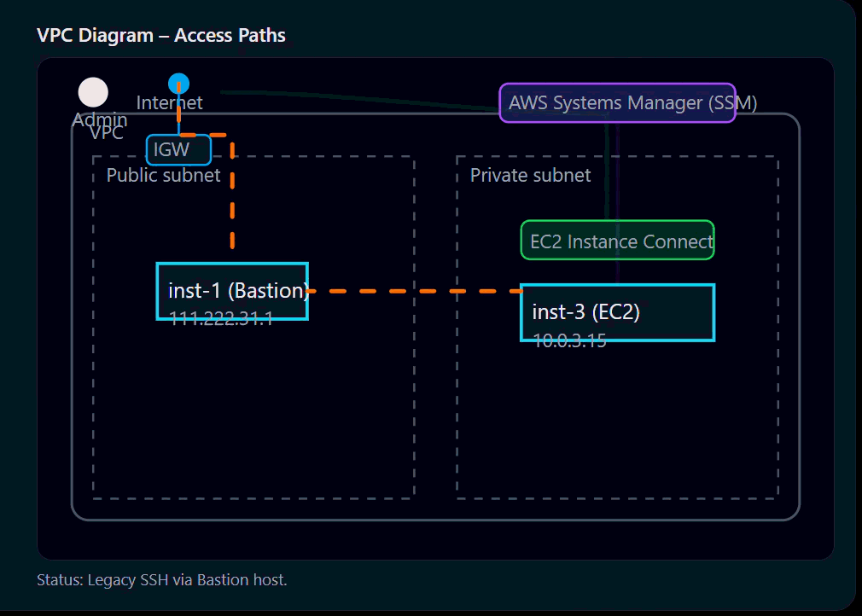Click the blue Internet node dot
This screenshot has height=616, width=862.
[x=178, y=84]
